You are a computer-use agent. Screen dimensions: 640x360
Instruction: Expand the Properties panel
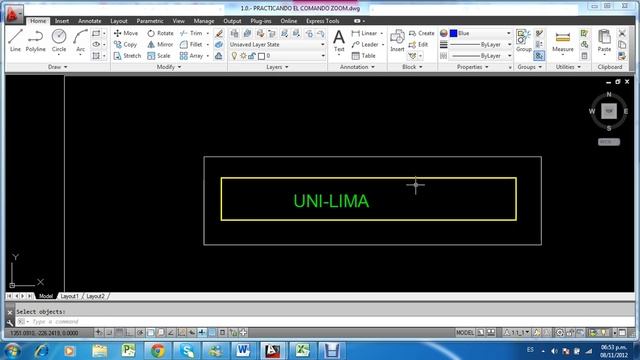(472, 67)
